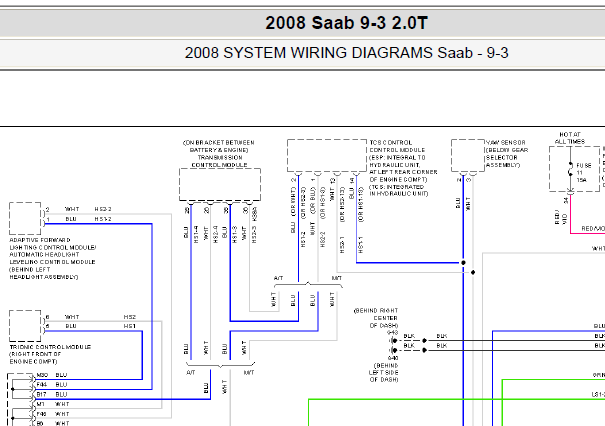Click 'M/T' label below TCS control module

click(x=336, y=278)
